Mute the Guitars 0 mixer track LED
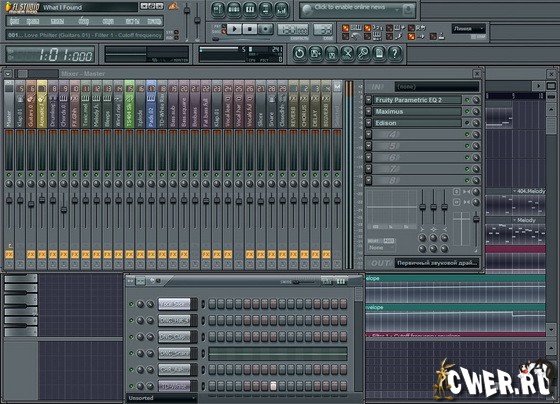The height and width of the screenshot is (404, 560). click(31, 175)
